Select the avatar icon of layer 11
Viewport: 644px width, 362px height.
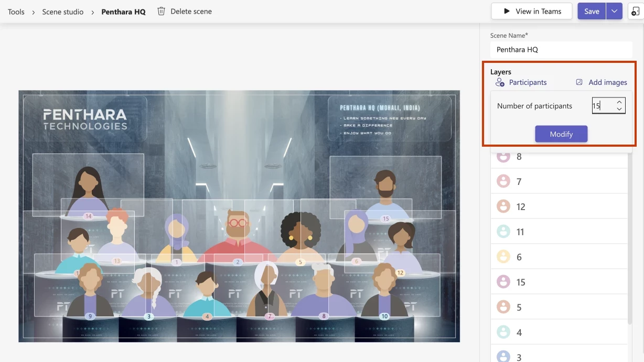503,232
